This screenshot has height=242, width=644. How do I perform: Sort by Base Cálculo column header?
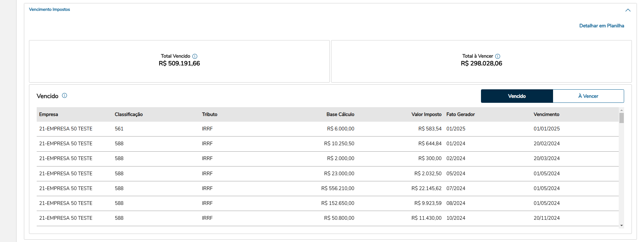click(x=340, y=115)
